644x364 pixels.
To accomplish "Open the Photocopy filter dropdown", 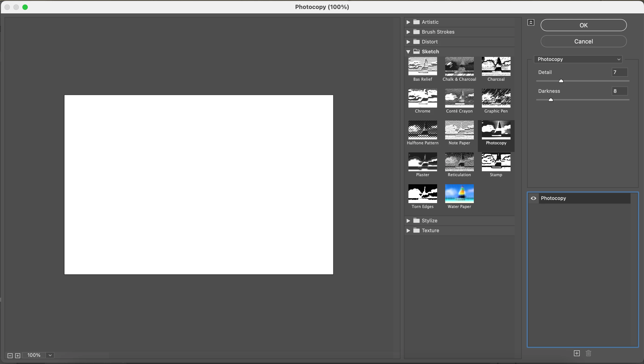I will point(578,59).
